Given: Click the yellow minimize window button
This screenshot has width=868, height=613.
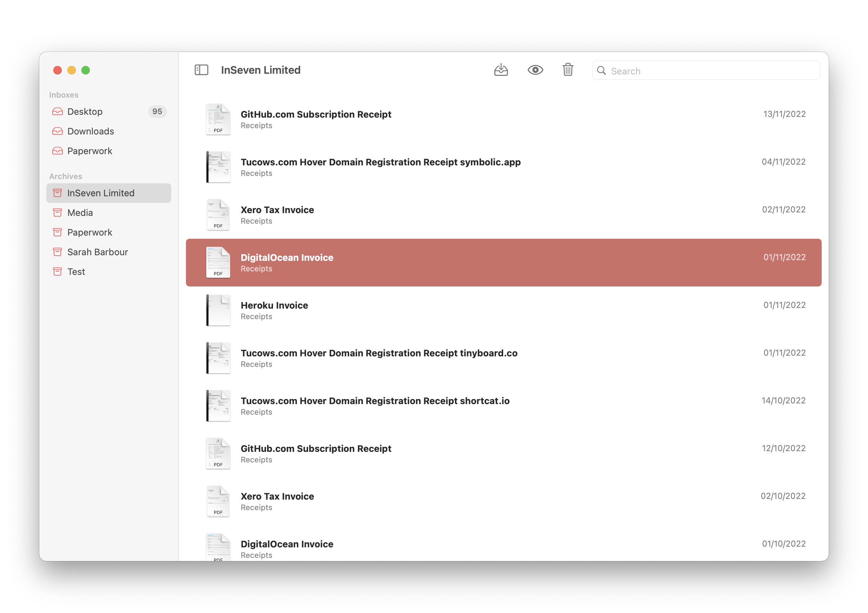Looking at the screenshot, I should [72, 70].
